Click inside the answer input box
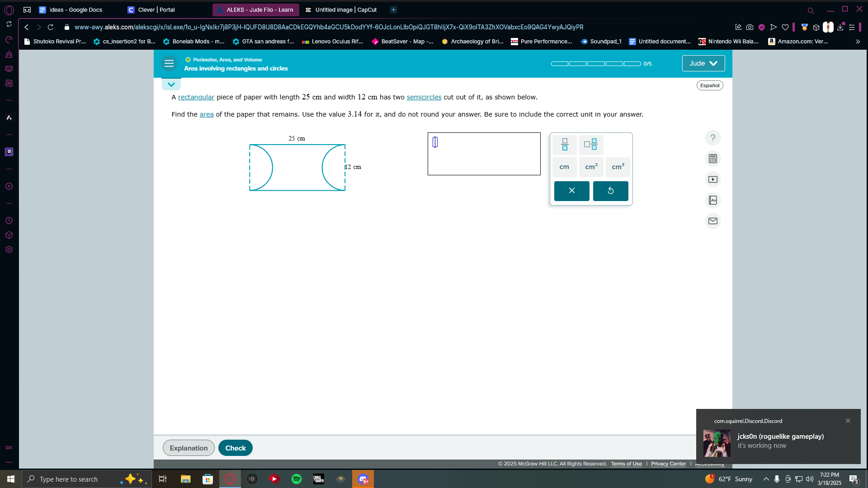The height and width of the screenshot is (488, 868). tap(484, 154)
